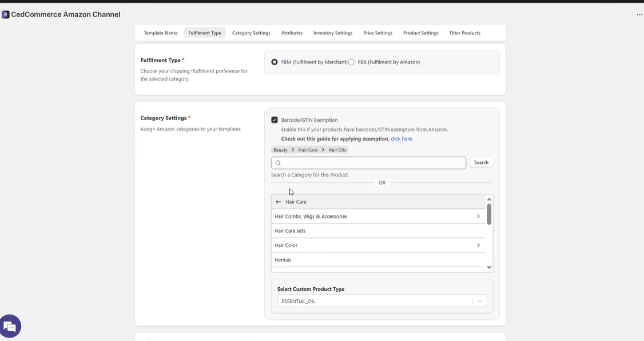Select FBA (Fulfilment by Amazon) radio
This screenshot has height=341, width=644.
(351, 62)
